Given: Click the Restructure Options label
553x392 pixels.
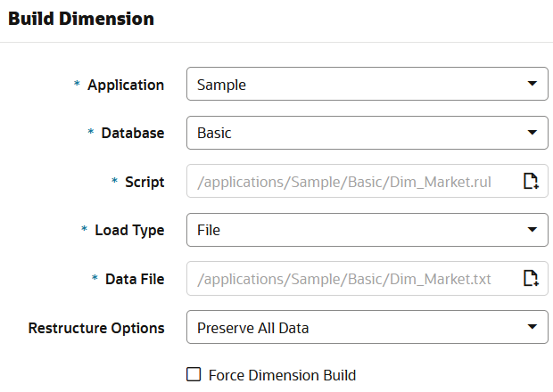Looking at the screenshot, I should point(96,327).
